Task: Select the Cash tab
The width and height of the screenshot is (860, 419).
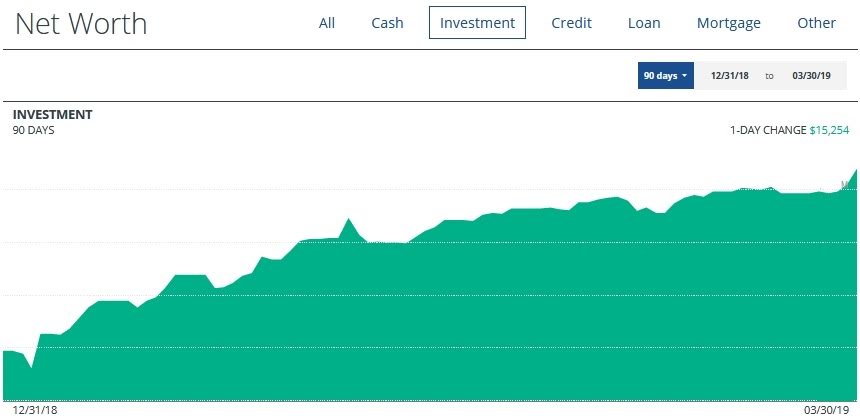Action: 387,23
